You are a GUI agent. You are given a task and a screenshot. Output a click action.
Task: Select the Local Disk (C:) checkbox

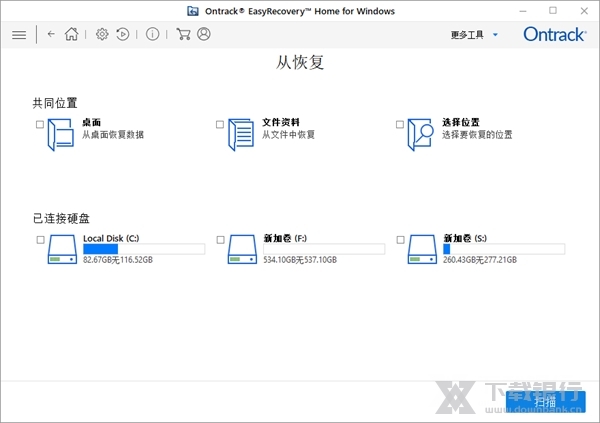40,240
